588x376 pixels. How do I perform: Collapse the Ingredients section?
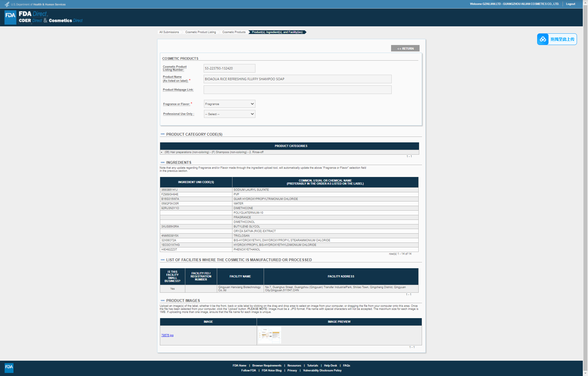pyautogui.click(x=163, y=162)
